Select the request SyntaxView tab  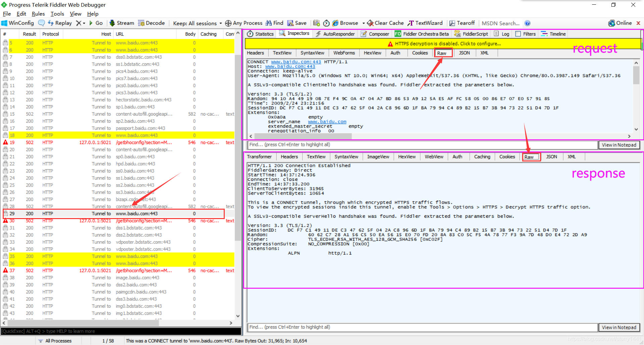coord(312,53)
